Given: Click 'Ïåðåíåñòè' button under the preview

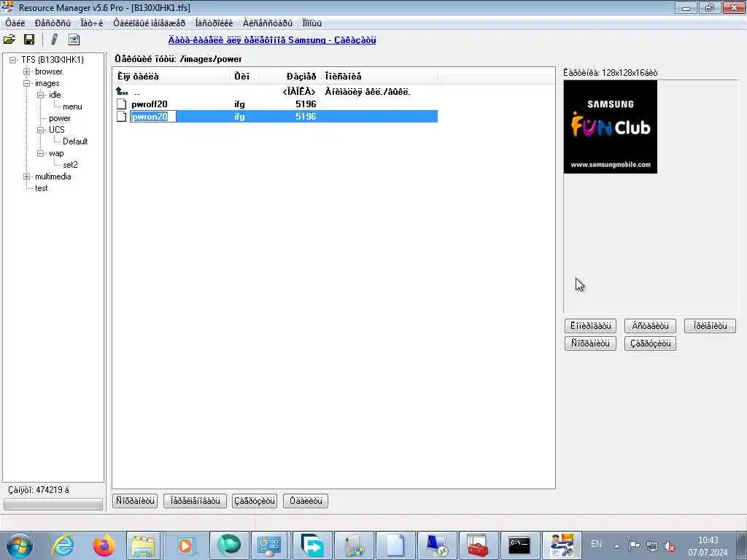Looking at the screenshot, I should 710,326.
